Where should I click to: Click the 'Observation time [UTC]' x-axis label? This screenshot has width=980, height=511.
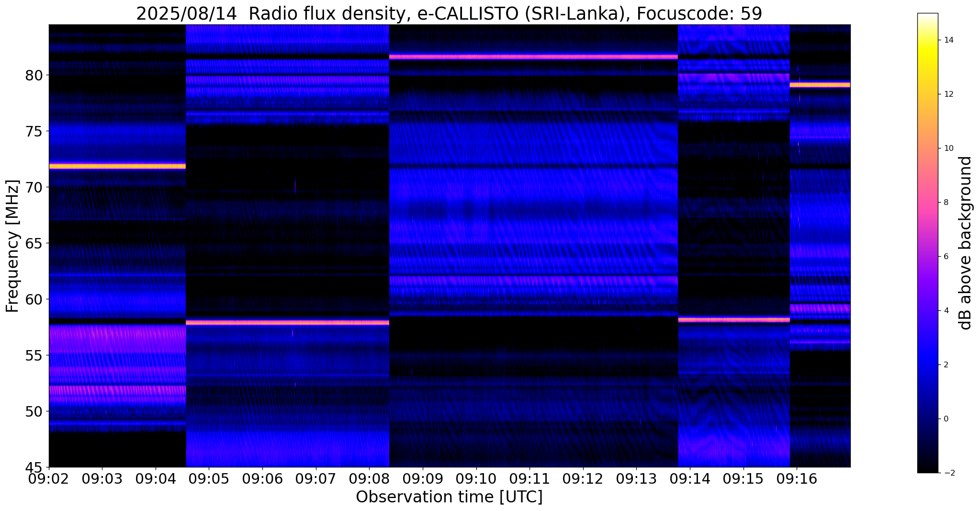pyautogui.click(x=449, y=497)
